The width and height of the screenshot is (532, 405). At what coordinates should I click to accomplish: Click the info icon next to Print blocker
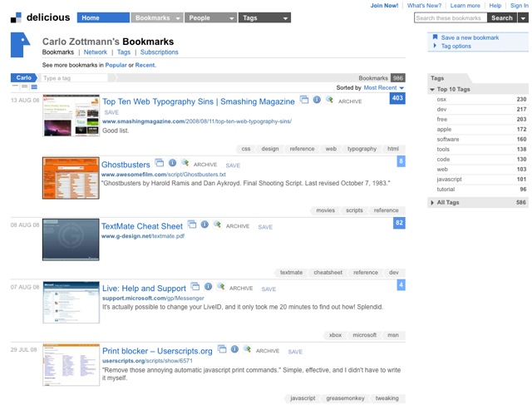click(x=234, y=349)
